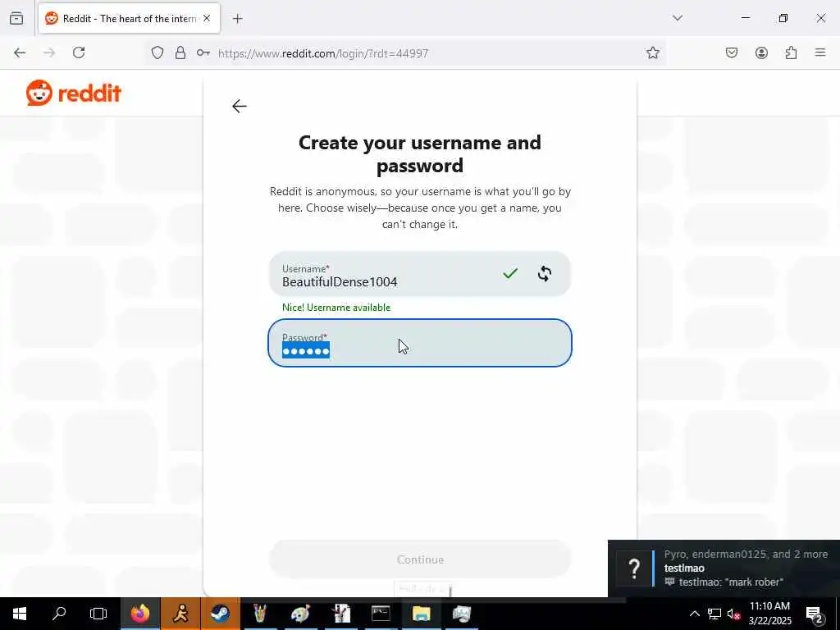Open saved logins key icon
The image size is (840, 630).
click(203, 52)
